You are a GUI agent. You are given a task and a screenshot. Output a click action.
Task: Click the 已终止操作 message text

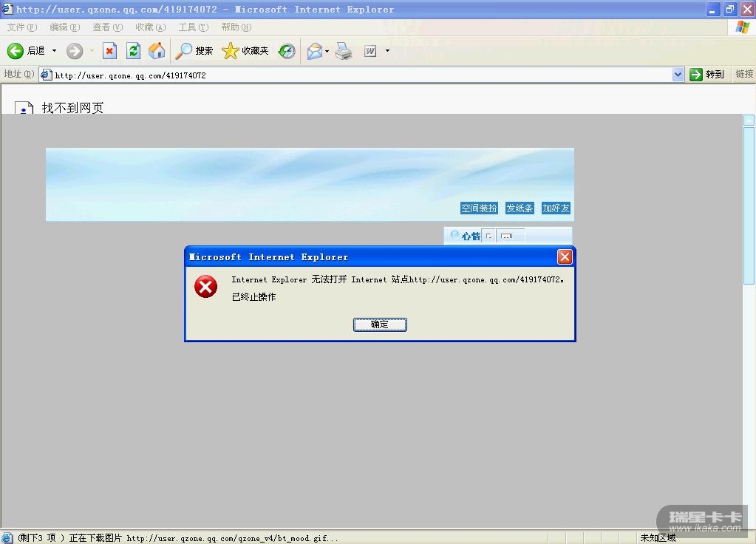click(254, 297)
